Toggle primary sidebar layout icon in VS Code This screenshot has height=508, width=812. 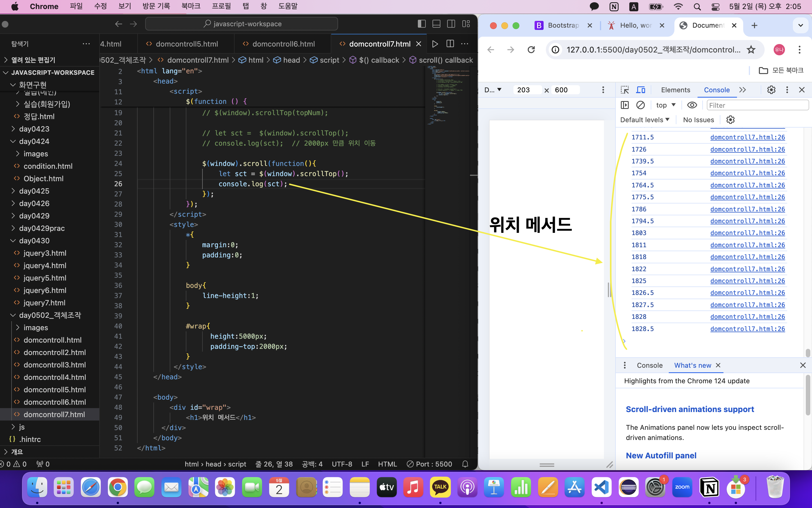[422, 24]
